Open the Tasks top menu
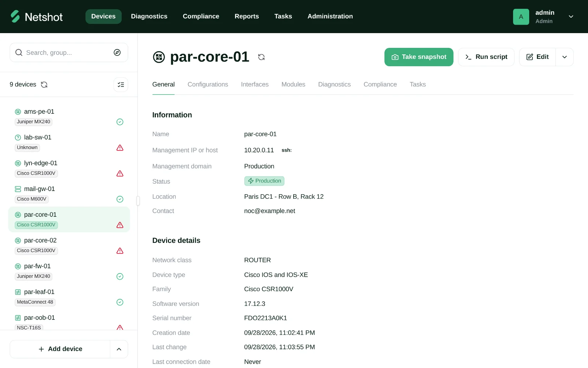 (x=283, y=17)
